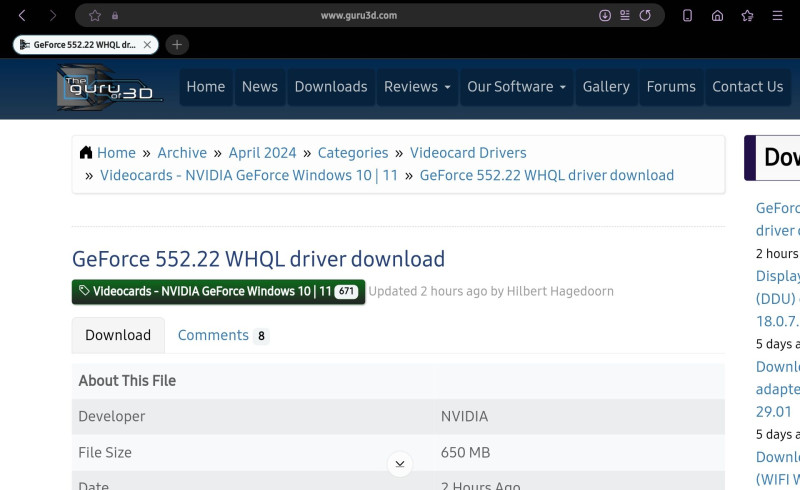Click the Guru3D logo
The image size is (800, 490).
109,87
